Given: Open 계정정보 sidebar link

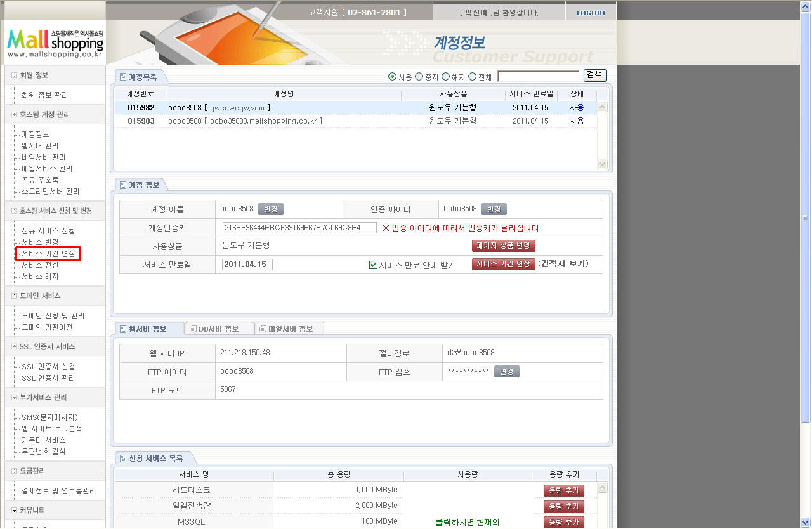Looking at the screenshot, I should [x=36, y=134].
